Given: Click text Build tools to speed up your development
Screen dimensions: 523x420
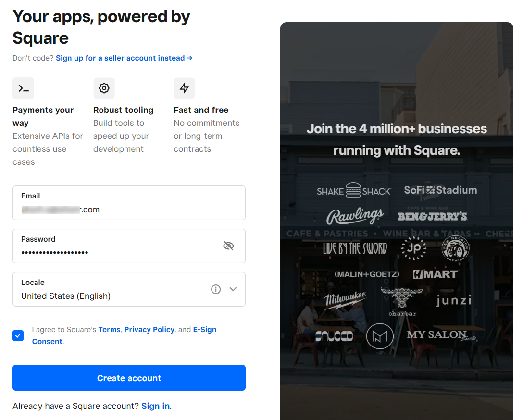Looking at the screenshot, I should tap(121, 136).
